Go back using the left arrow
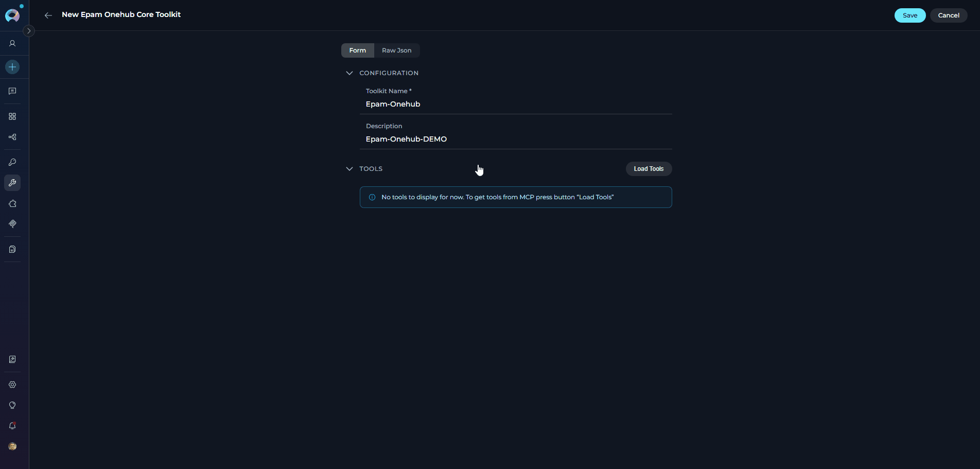980x469 pixels. click(x=48, y=15)
